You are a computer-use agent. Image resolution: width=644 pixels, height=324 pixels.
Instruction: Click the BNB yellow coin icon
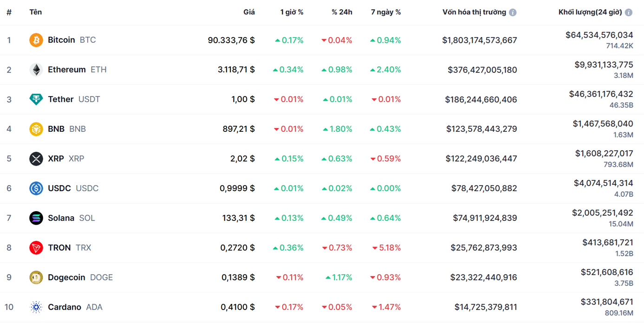pyautogui.click(x=36, y=129)
